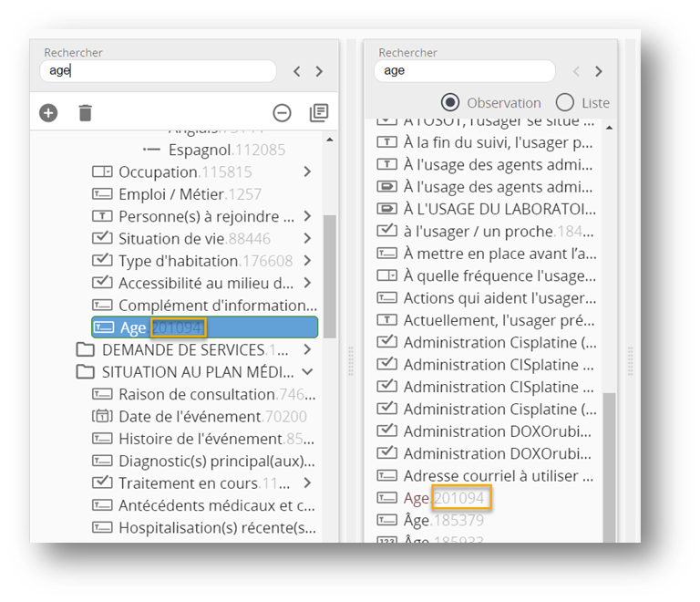700x602 pixels.
Task: Click the collapse all (minus circle) icon
Action: click(x=283, y=113)
